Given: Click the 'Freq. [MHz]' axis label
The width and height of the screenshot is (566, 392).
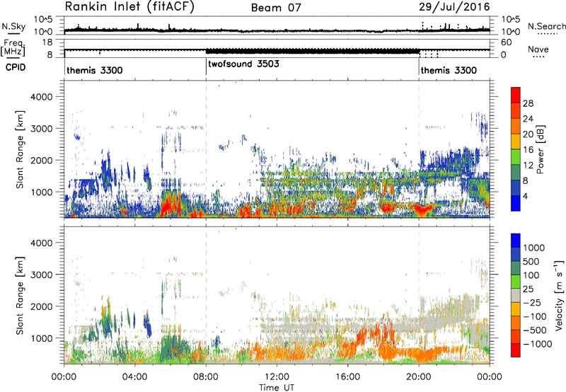Looking at the screenshot, I should pyautogui.click(x=13, y=47).
